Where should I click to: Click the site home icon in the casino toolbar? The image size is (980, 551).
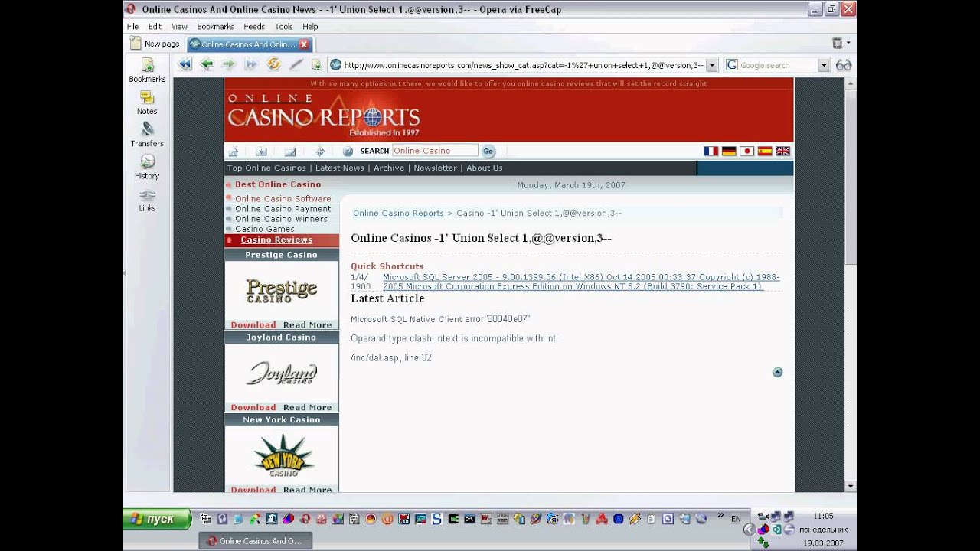point(234,152)
